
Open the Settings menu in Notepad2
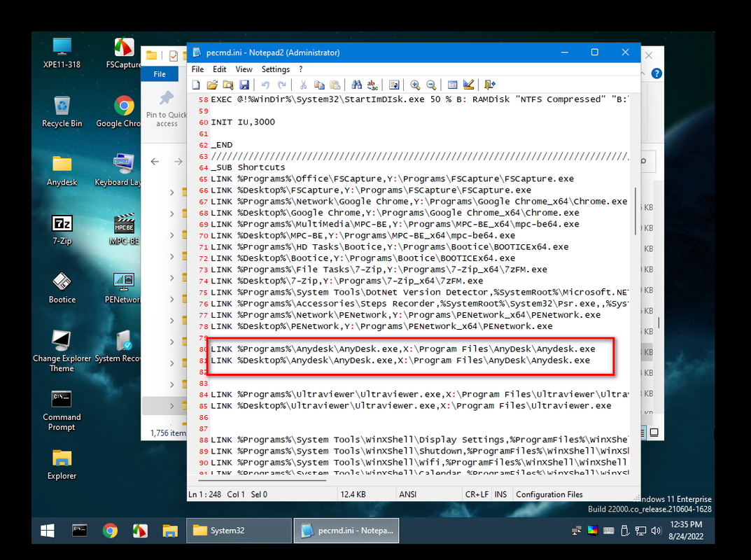(x=275, y=69)
